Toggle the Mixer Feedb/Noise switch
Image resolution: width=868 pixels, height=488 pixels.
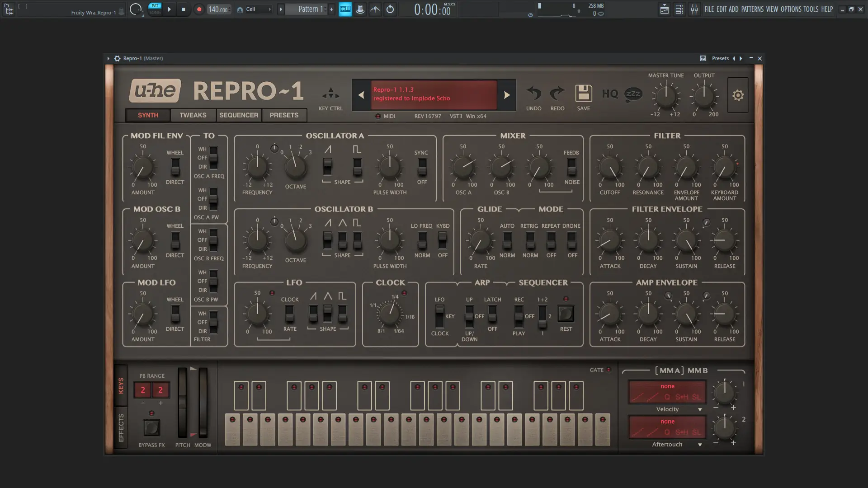pos(571,167)
